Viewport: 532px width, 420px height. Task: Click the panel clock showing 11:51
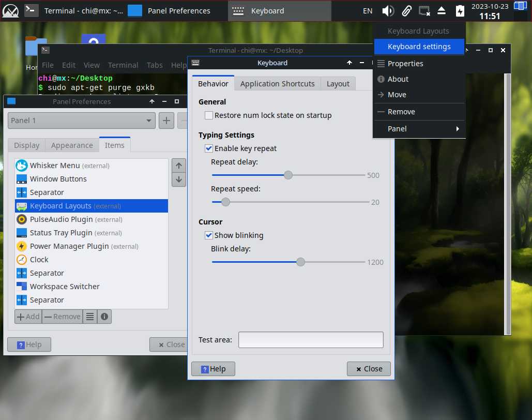click(x=490, y=11)
